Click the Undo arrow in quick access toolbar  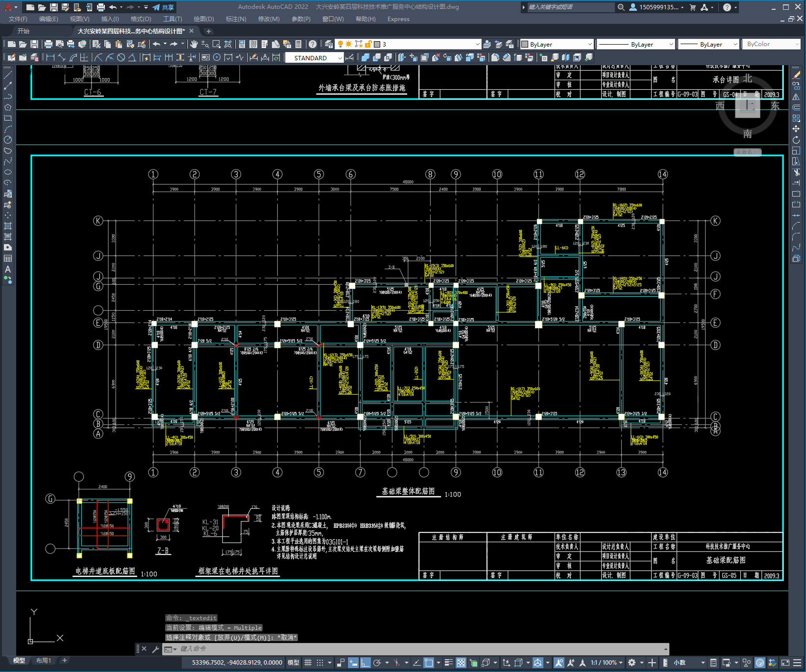point(113,7)
